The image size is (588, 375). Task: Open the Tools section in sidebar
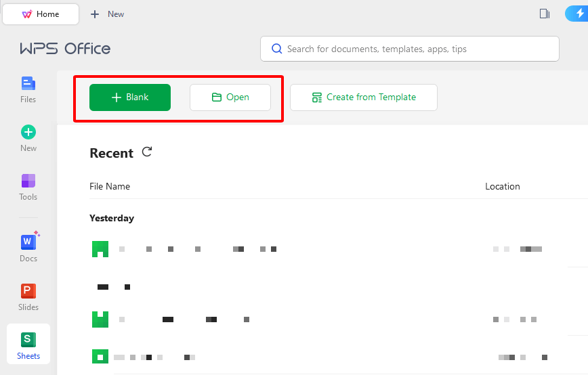point(28,187)
